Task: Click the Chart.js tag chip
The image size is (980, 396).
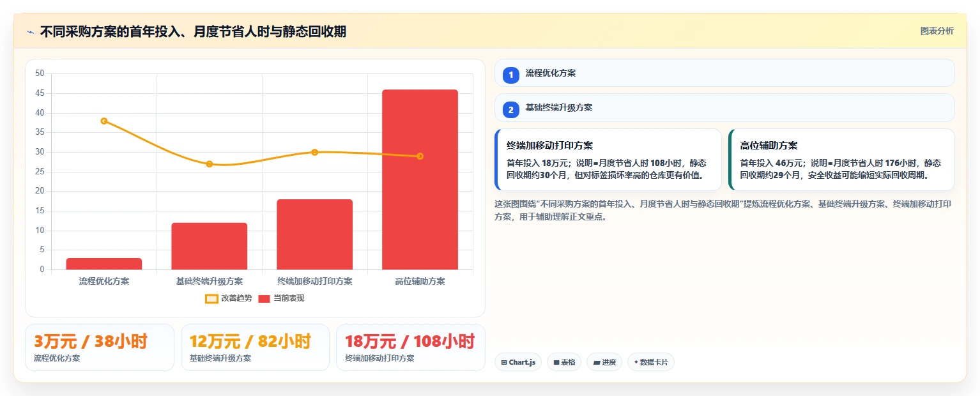Action: pos(518,362)
